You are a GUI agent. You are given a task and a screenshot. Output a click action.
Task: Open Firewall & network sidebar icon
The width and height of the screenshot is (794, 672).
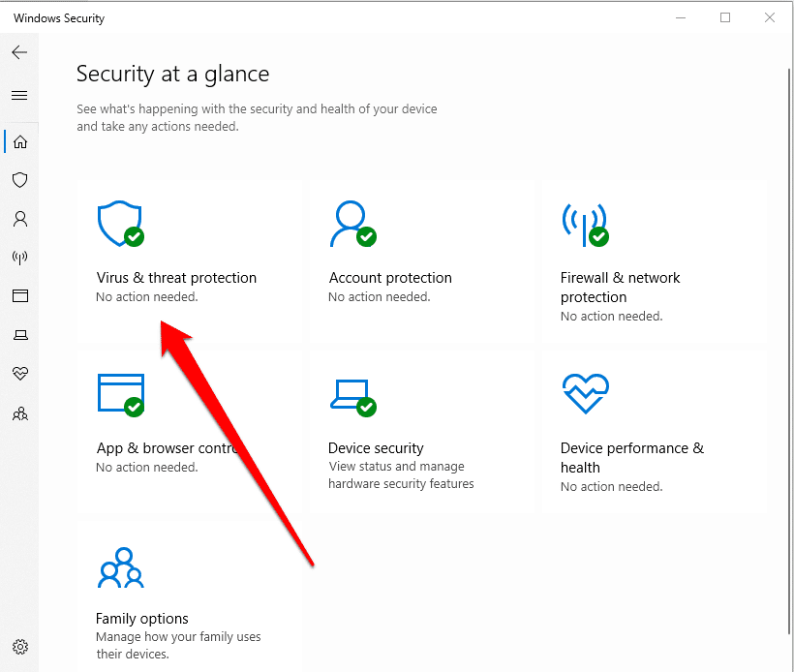coord(19,258)
